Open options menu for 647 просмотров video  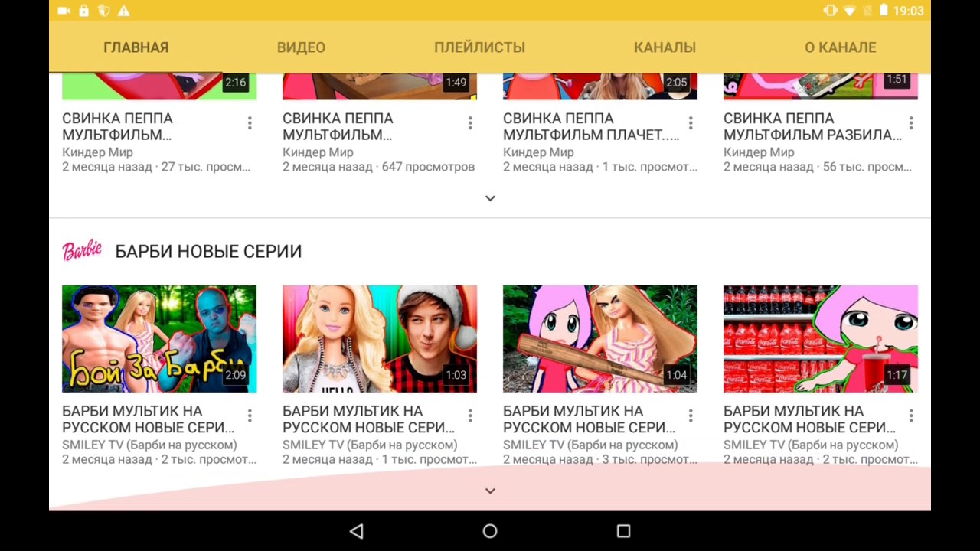click(x=470, y=123)
